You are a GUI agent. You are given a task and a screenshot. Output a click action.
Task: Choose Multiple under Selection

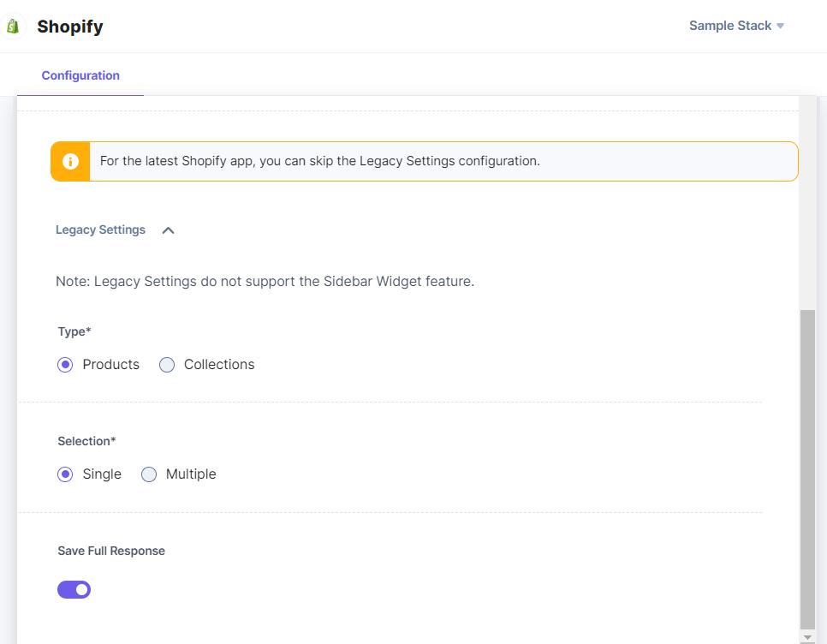[148, 474]
